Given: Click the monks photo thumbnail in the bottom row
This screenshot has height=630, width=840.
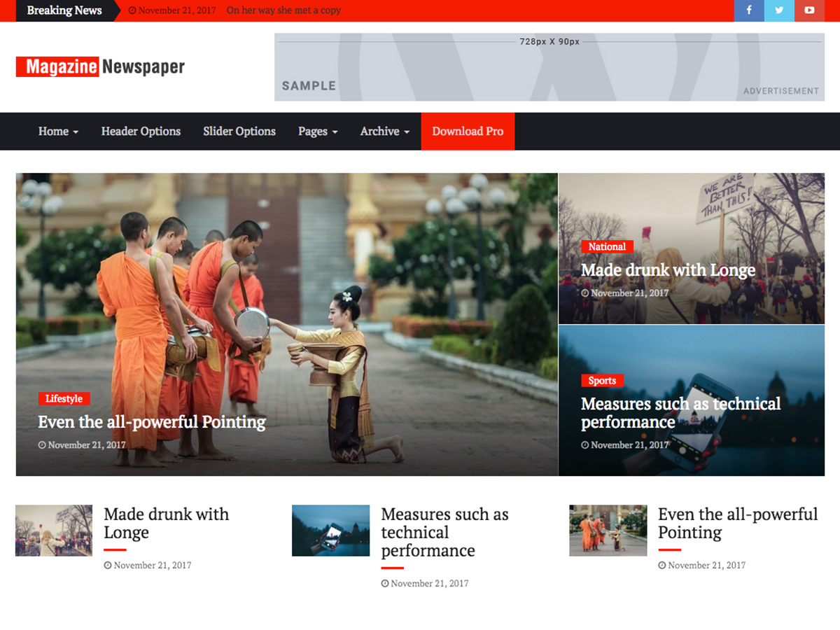Looking at the screenshot, I should [608, 530].
